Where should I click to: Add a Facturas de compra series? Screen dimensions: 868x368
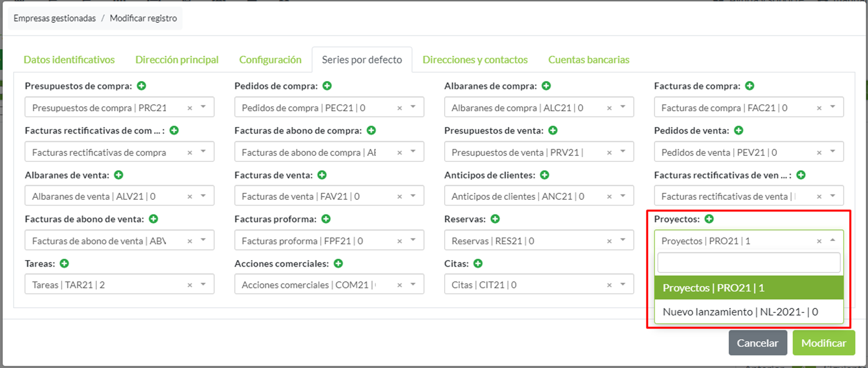pyautogui.click(x=749, y=86)
